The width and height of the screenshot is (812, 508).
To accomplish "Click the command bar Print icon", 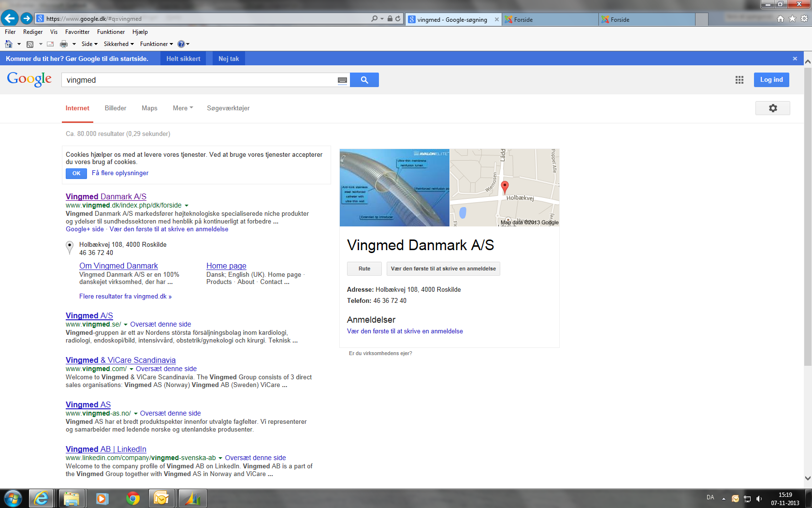I will (x=64, y=44).
